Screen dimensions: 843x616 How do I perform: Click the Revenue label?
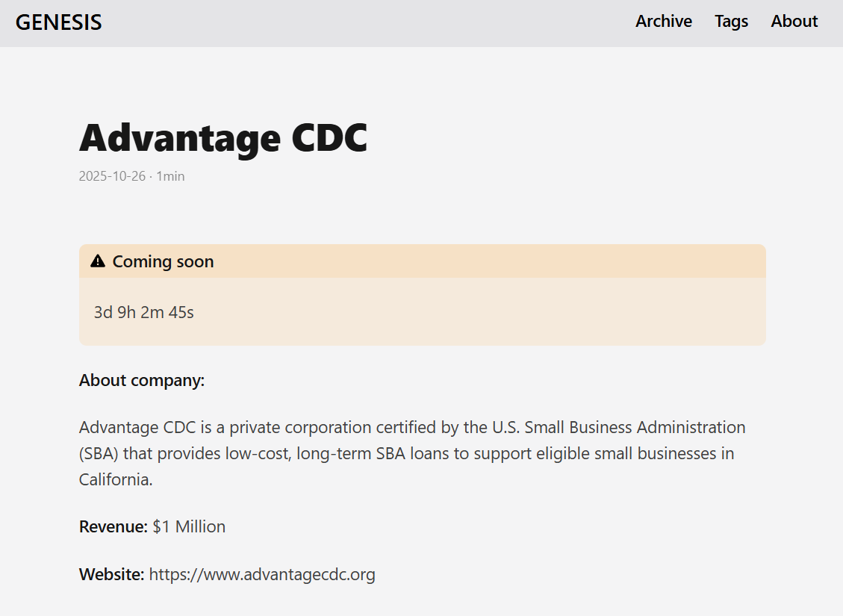pos(112,526)
